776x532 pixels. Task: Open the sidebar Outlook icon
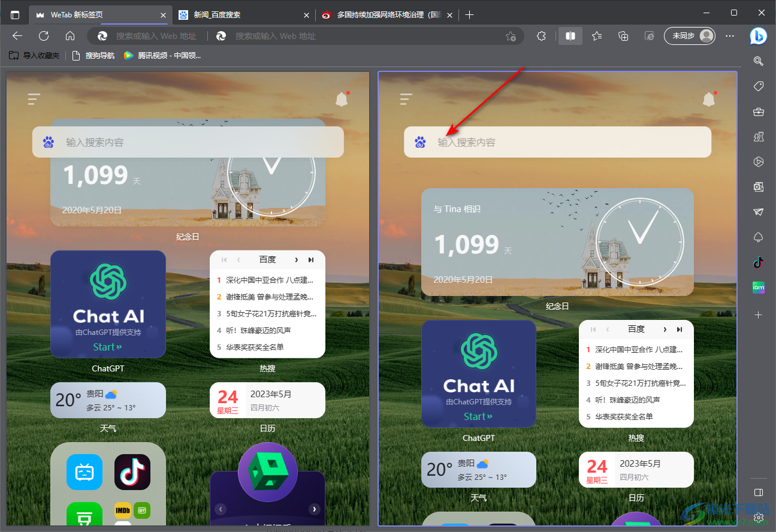click(759, 187)
